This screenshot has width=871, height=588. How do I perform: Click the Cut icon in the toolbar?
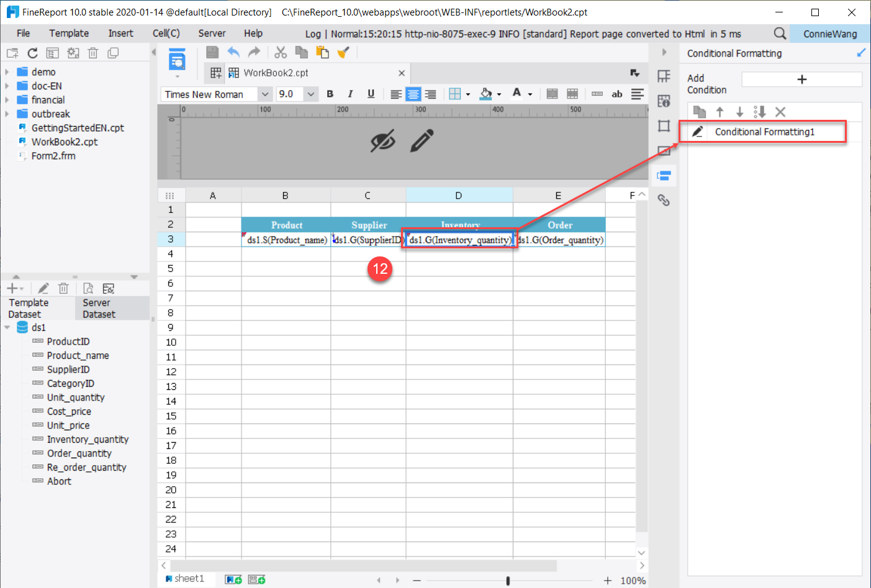[280, 52]
